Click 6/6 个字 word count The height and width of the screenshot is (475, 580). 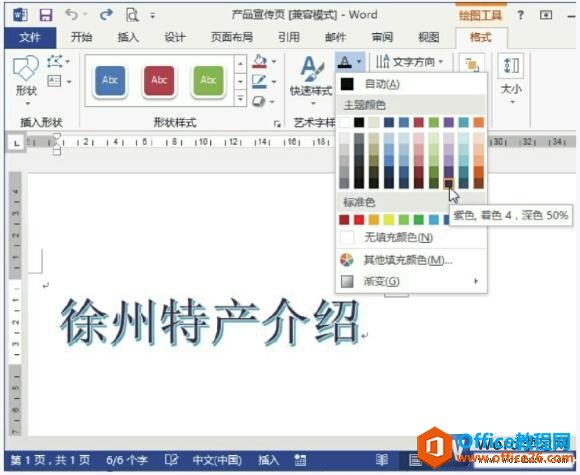click(x=127, y=460)
